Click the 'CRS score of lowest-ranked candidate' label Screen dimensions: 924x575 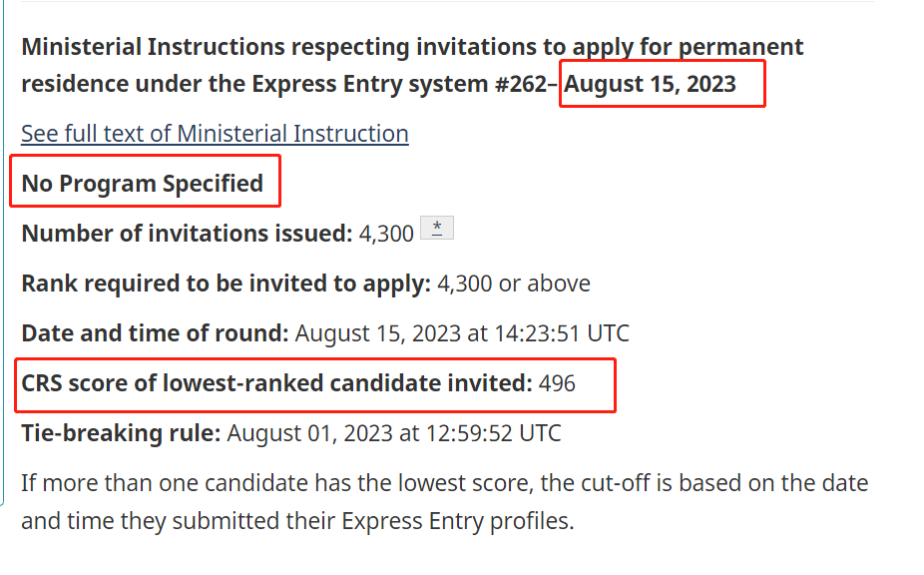pos(277,383)
